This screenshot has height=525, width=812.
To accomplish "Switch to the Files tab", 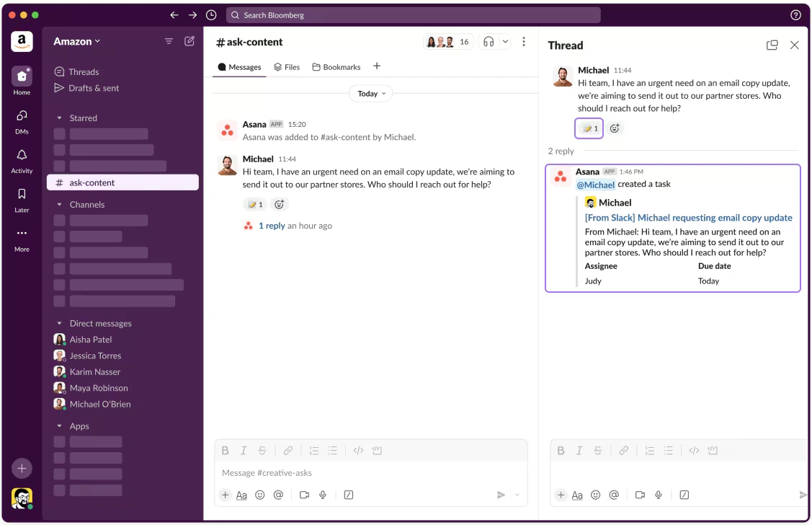I will (287, 66).
